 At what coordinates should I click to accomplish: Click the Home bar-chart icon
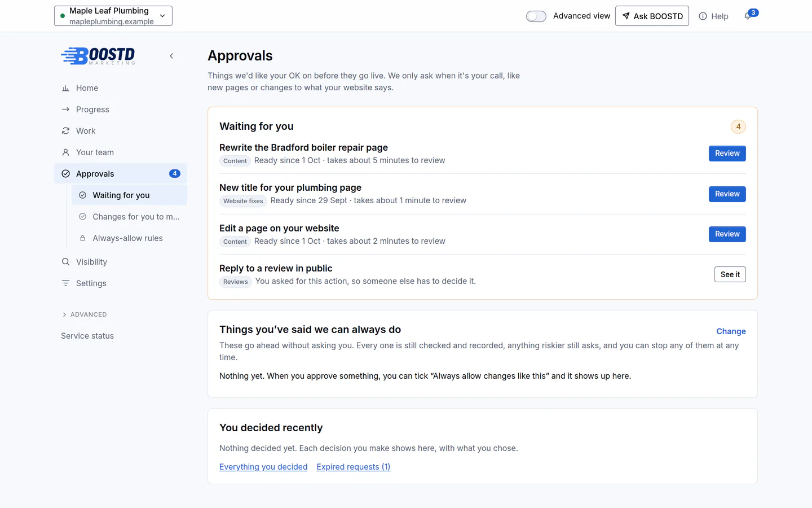65,88
